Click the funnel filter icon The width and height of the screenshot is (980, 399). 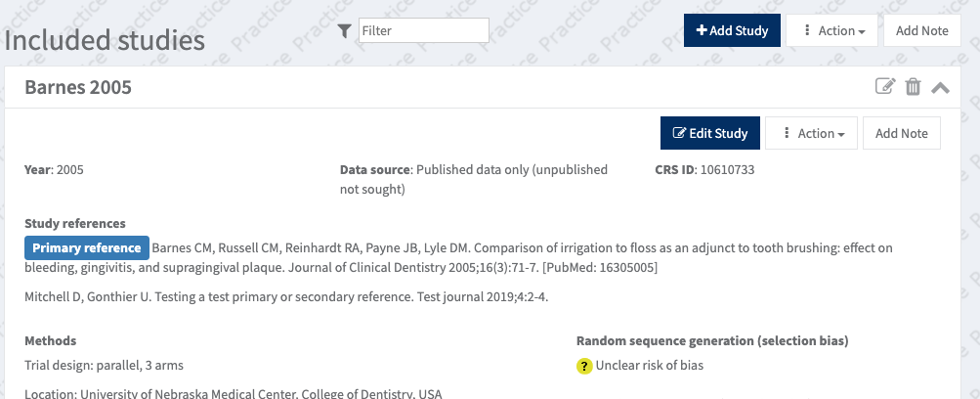[x=344, y=31]
